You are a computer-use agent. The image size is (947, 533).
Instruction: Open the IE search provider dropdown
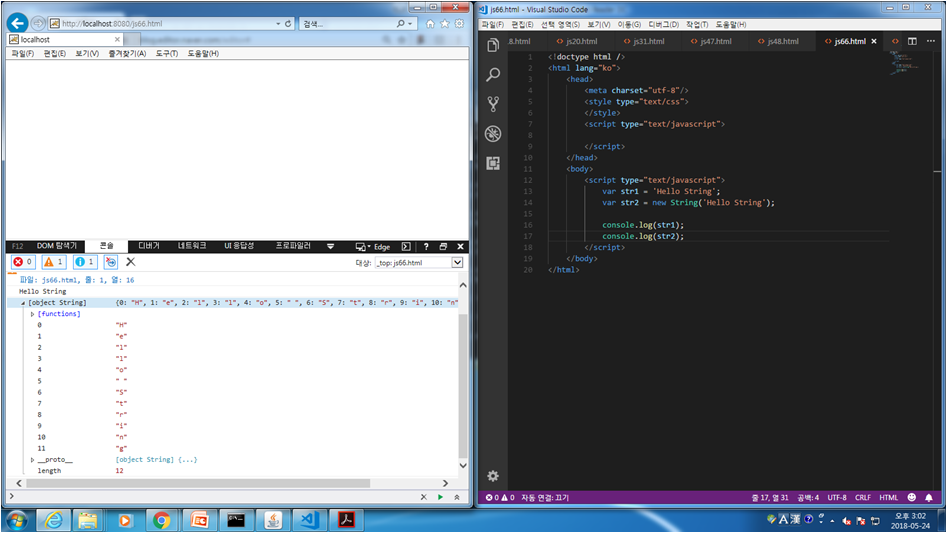[410, 24]
